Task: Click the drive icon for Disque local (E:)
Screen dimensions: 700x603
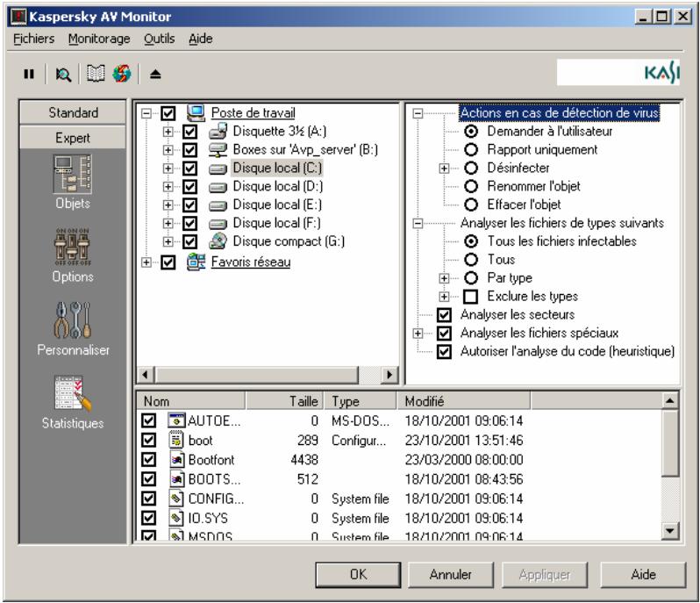Action: pos(218,205)
